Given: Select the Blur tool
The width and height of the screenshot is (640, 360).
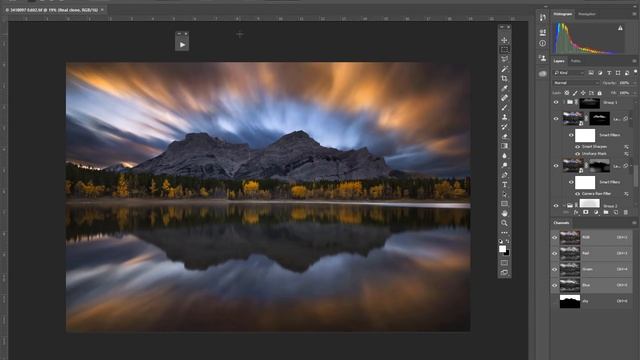Looking at the screenshot, I should (x=504, y=156).
